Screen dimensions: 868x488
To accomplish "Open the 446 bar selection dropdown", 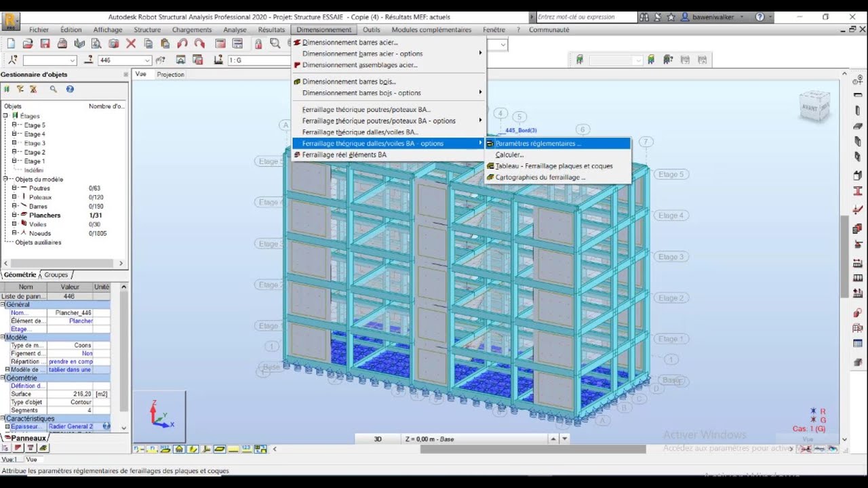I will coord(148,60).
